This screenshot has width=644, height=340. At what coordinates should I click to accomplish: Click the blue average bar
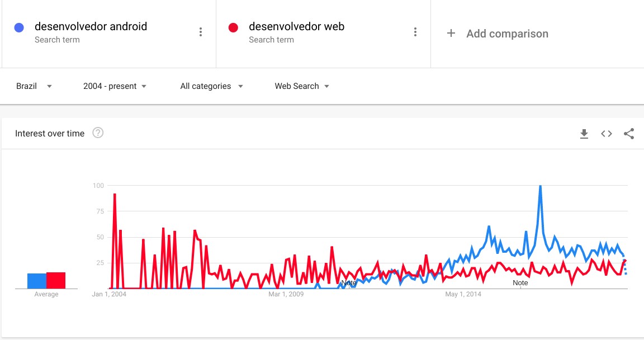(37, 281)
